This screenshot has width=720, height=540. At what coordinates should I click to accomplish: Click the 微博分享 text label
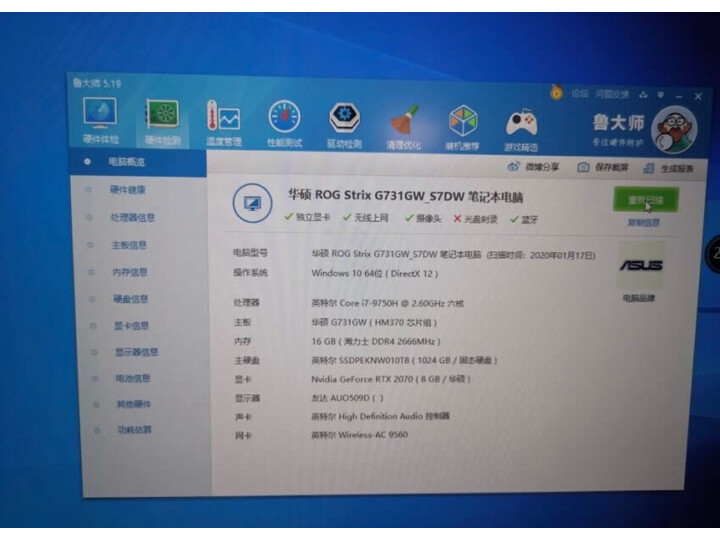tap(542, 167)
